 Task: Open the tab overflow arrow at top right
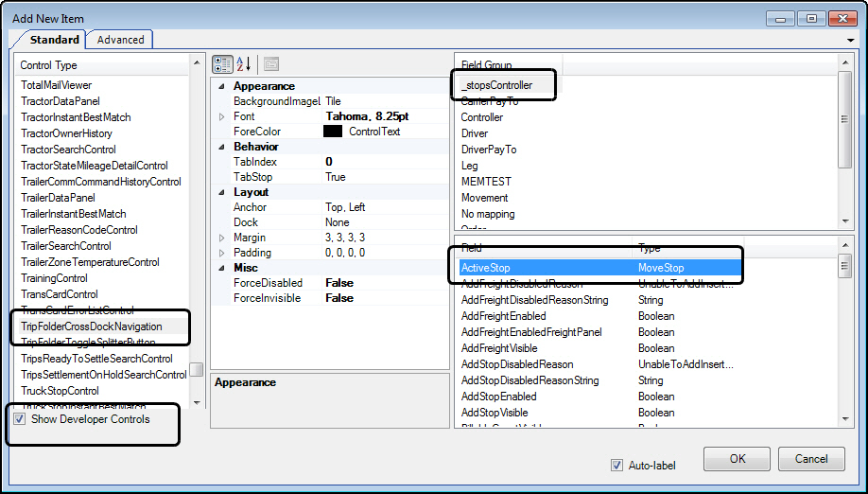pos(852,41)
